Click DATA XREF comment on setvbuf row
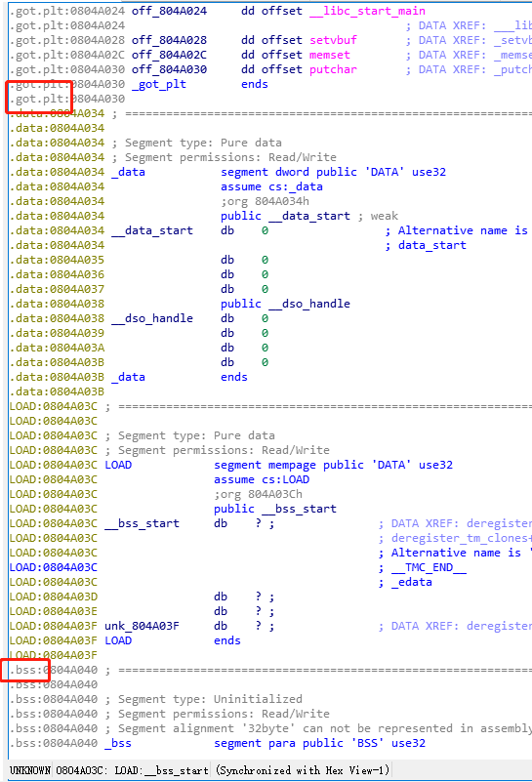Image resolution: width=532 pixels, height=782 pixels. pyautogui.click(x=469, y=40)
